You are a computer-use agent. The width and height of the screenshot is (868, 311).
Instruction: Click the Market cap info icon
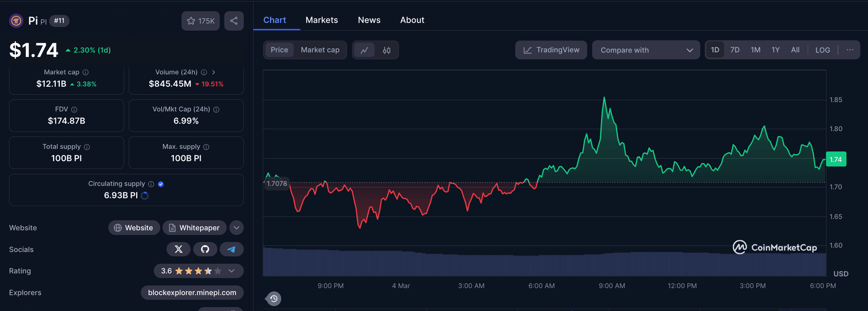point(85,72)
